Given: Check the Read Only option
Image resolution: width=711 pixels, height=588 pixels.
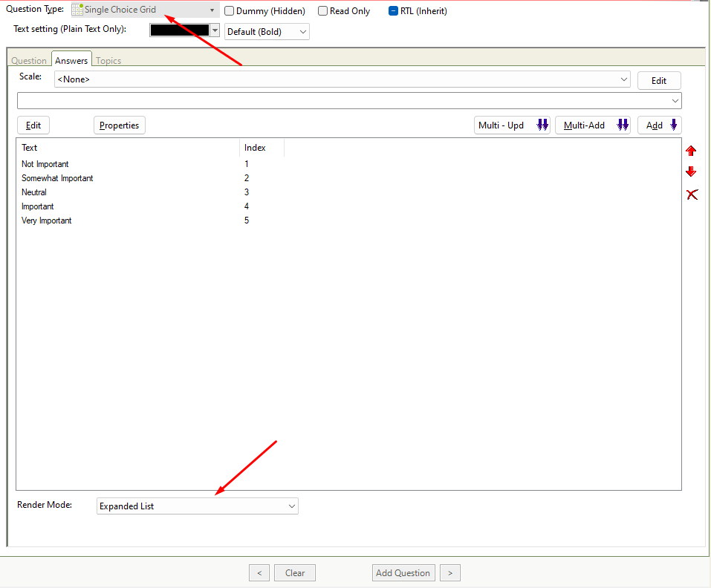Looking at the screenshot, I should 322,10.
